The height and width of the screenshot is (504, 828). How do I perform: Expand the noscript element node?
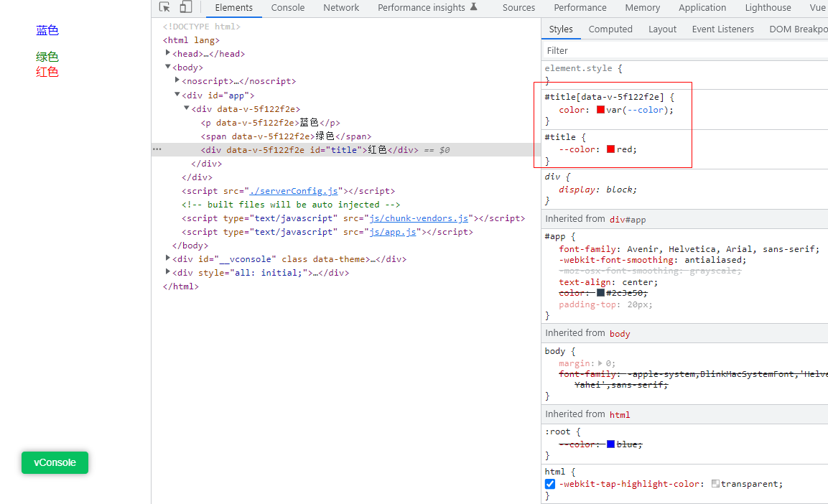tap(177, 80)
